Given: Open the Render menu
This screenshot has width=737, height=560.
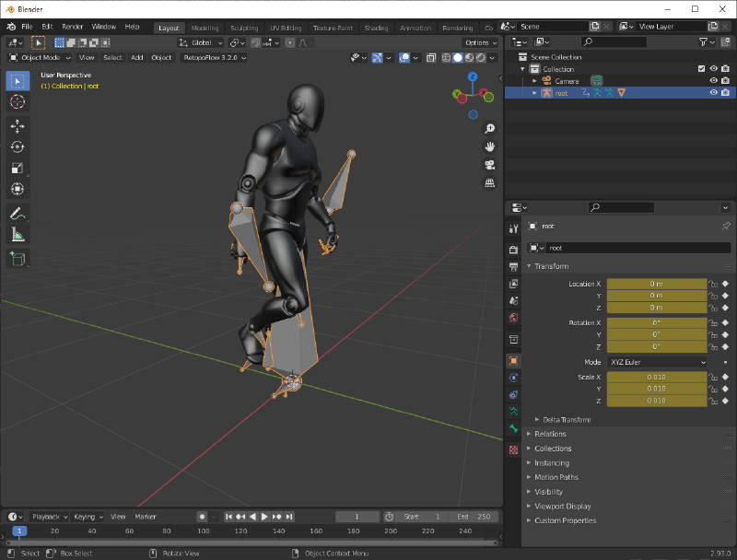Looking at the screenshot, I should 73,27.
